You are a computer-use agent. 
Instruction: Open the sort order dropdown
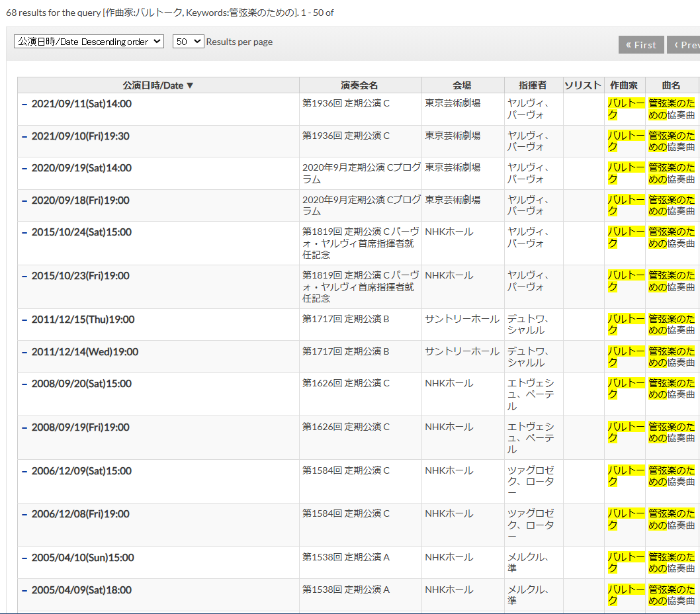point(89,42)
